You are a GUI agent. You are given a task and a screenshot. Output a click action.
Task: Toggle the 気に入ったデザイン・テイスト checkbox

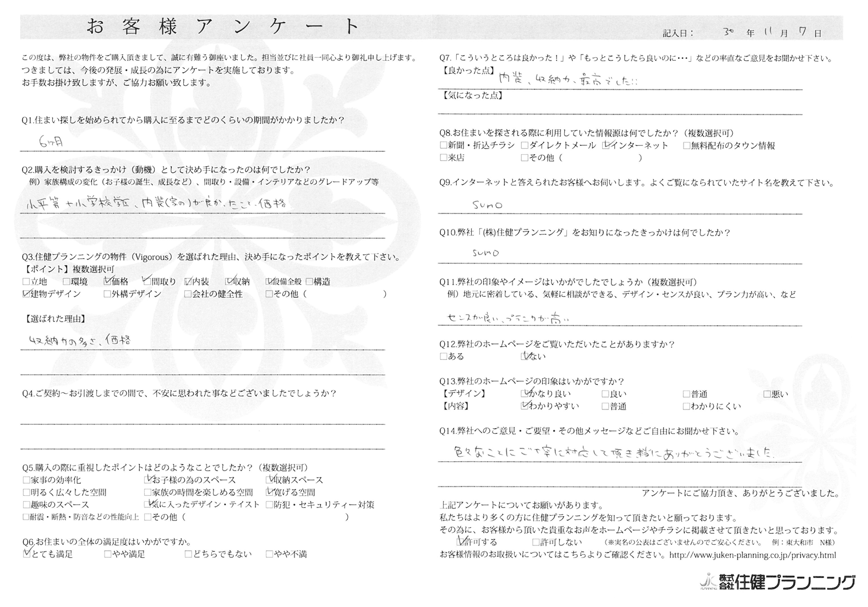pyautogui.click(x=147, y=505)
